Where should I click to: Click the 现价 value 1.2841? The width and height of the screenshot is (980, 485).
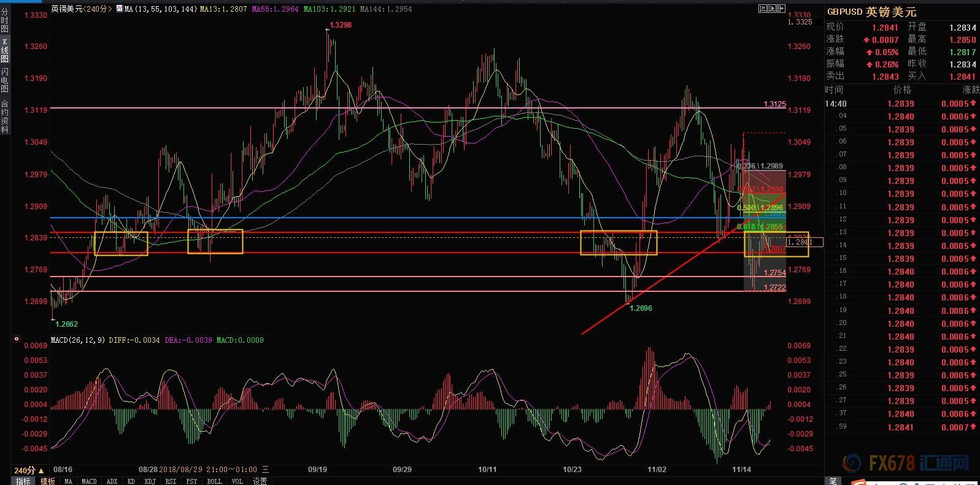(x=885, y=28)
